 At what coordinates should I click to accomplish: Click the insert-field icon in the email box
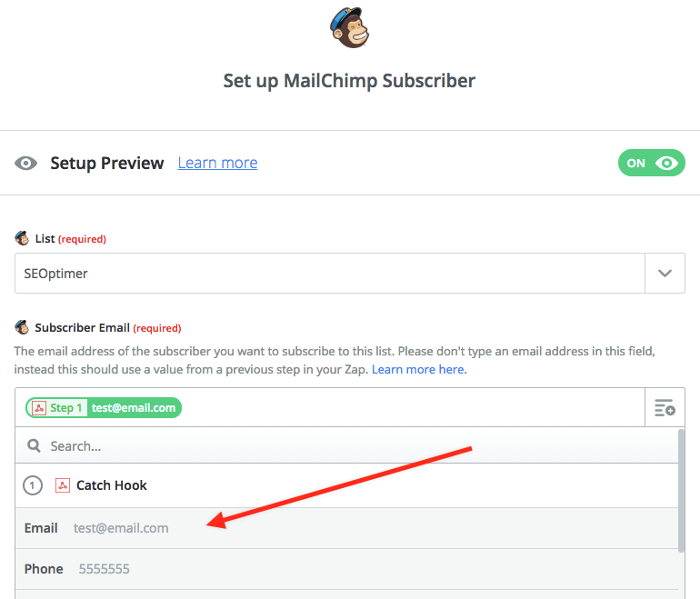(x=665, y=408)
